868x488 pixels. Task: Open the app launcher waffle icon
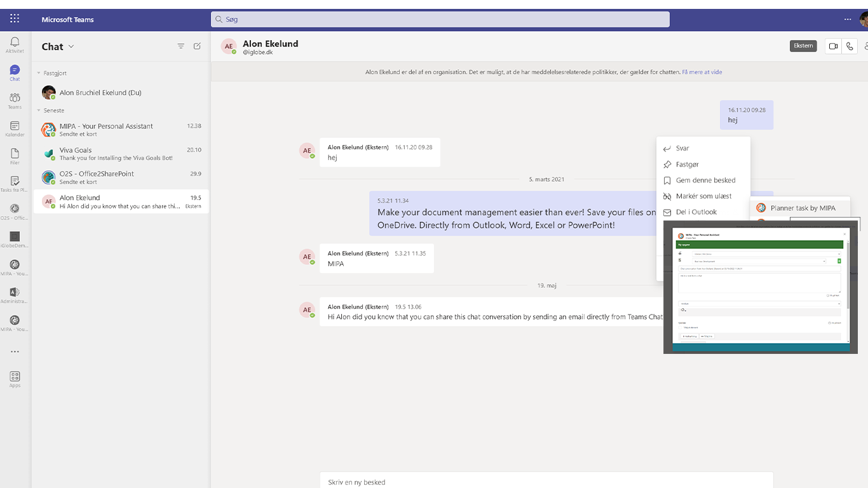[x=15, y=19]
